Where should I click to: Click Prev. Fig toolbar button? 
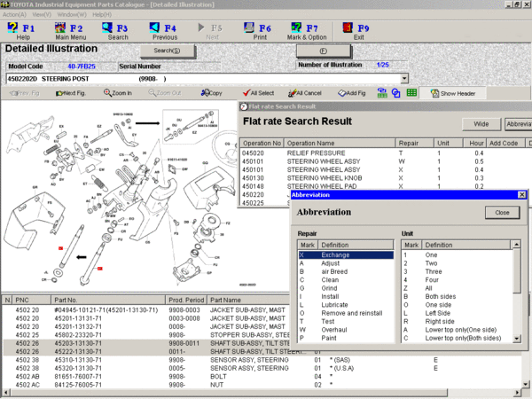click(x=25, y=93)
